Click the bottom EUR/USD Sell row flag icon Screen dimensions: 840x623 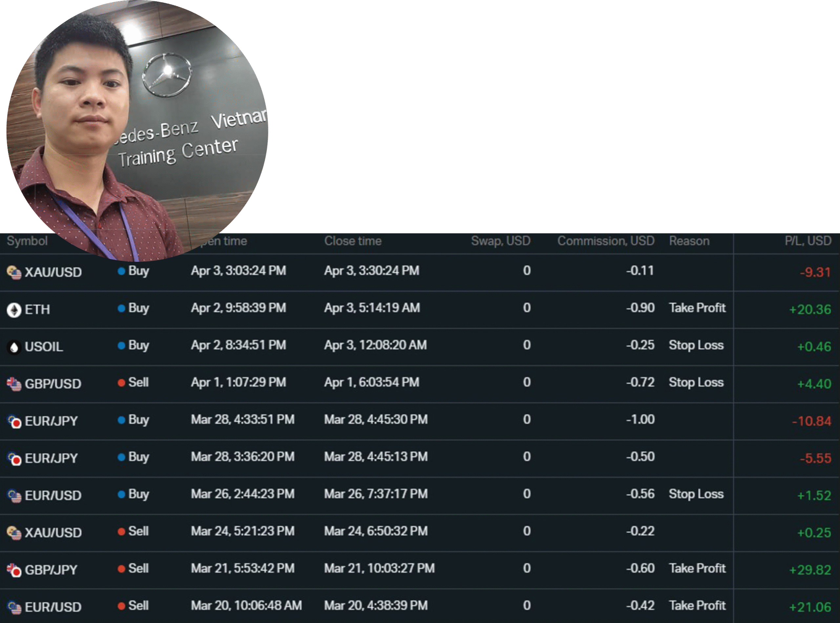coord(14,607)
